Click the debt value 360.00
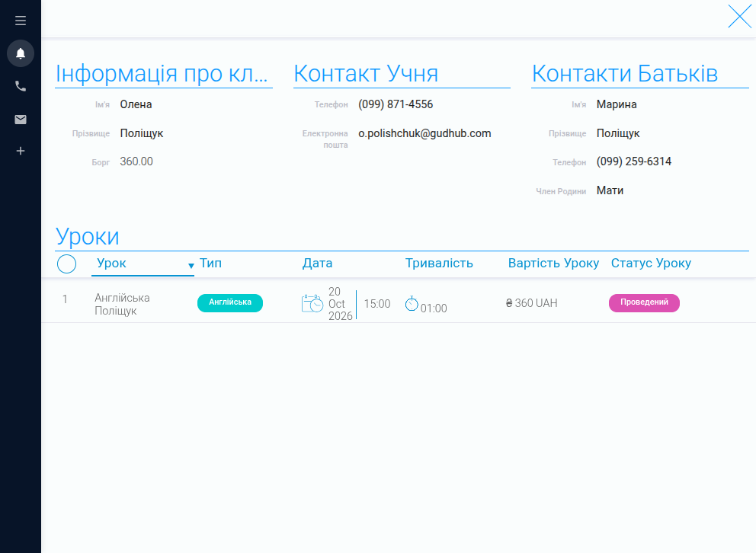Viewport: 756px width, 553px height. 136,161
